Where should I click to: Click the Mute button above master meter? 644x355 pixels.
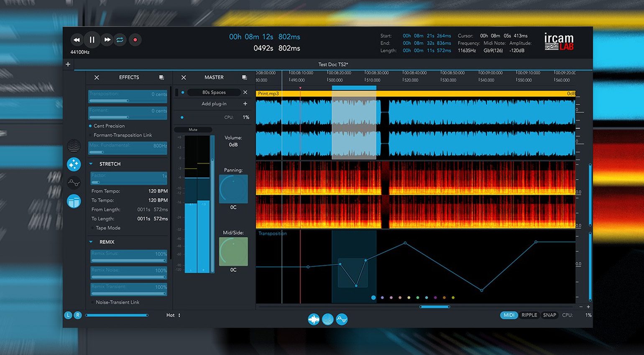coord(193,130)
